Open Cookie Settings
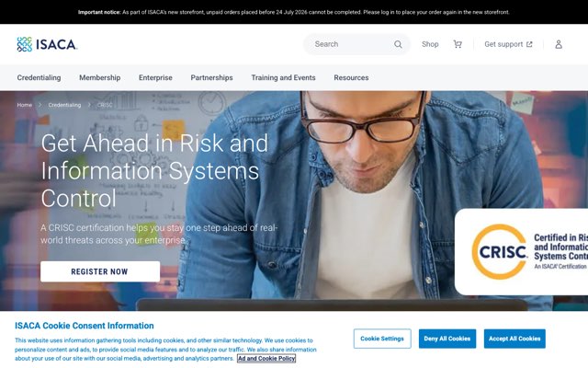The width and height of the screenshot is (588, 368). [382, 339]
